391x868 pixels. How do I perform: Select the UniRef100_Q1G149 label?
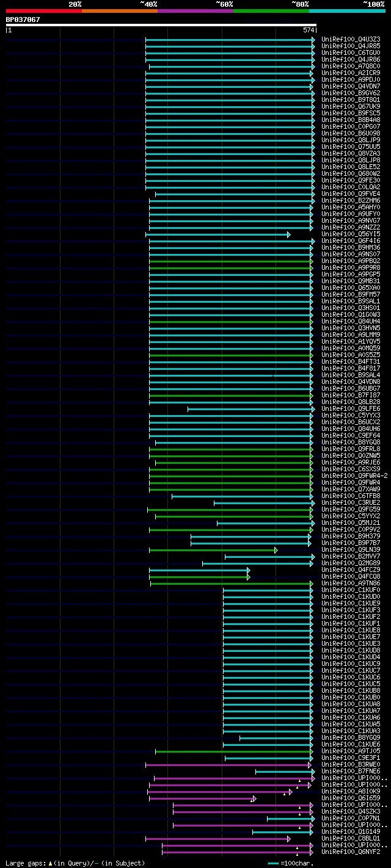point(351,831)
